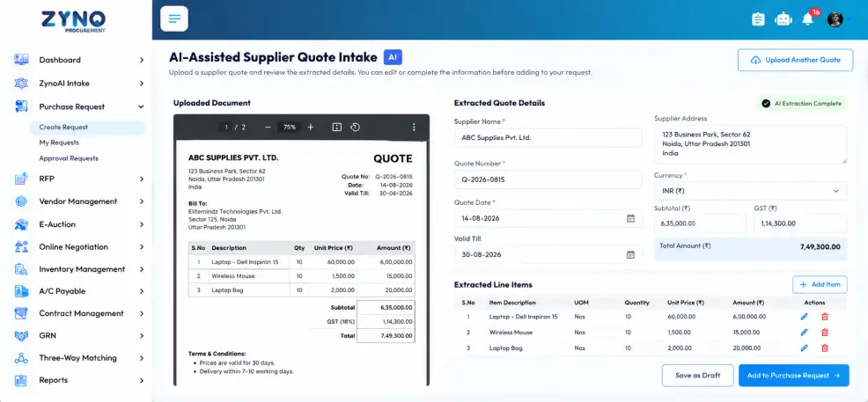This screenshot has height=402, width=868.
Task: Click the Inventory Management sidebar icon
Action: point(21,269)
